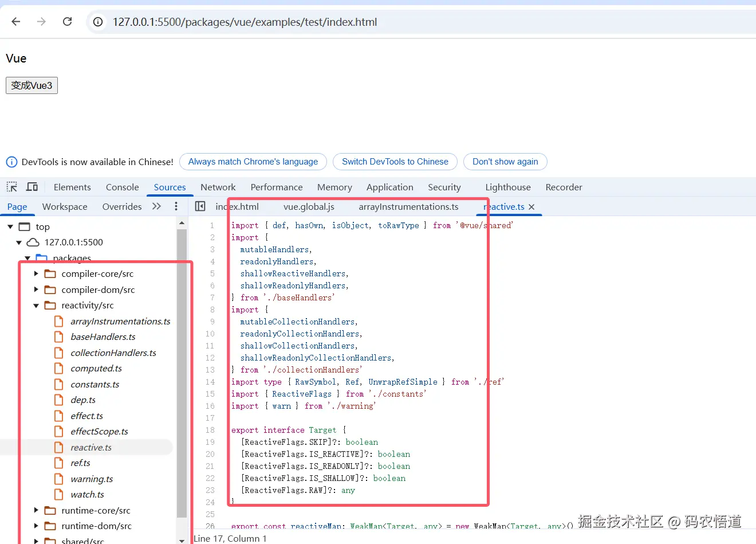Image resolution: width=756 pixels, height=544 pixels.
Task: Show more sidebar tabs chevron
Action: pos(156,206)
